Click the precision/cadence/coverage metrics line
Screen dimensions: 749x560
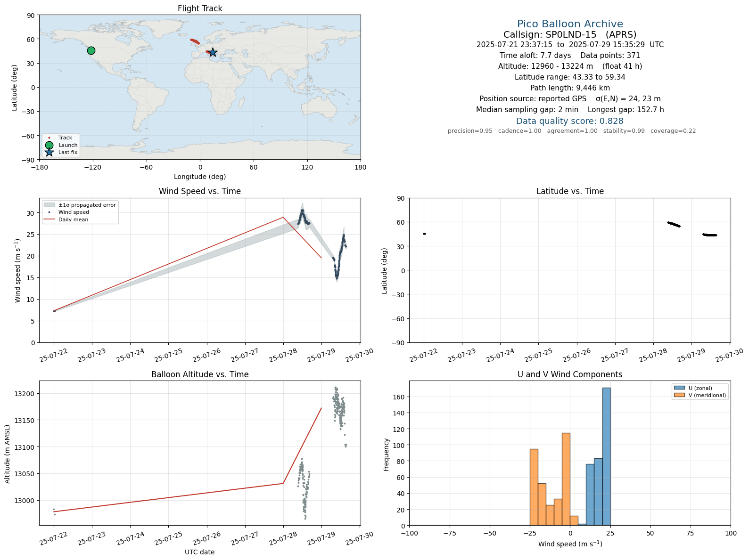(572, 131)
